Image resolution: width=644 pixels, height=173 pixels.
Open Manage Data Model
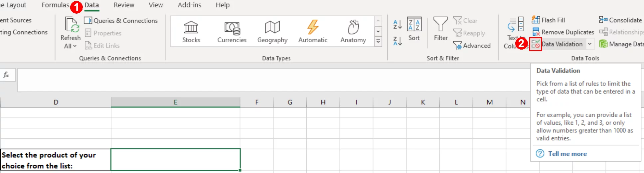(621, 44)
